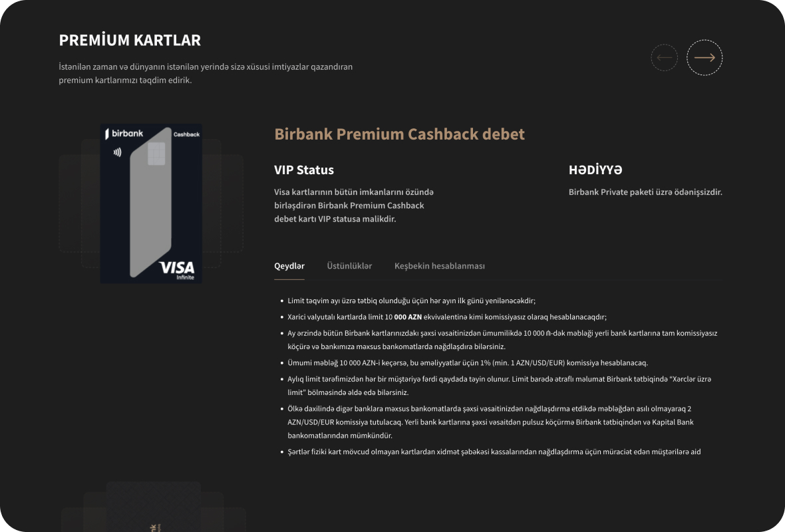Screen dimensions: 785x532
Task: Click the HƏDİYYƏ heading
Action: [595, 170]
